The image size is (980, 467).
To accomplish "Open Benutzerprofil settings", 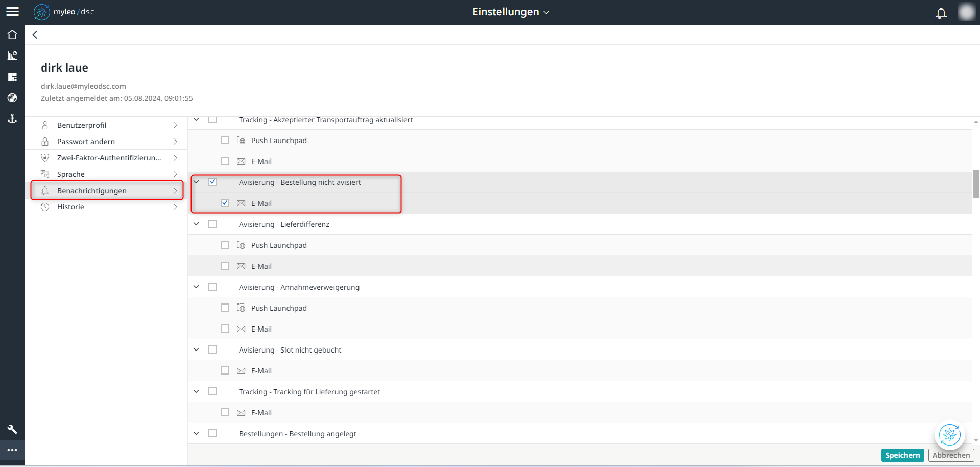I will pyautogui.click(x=106, y=125).
